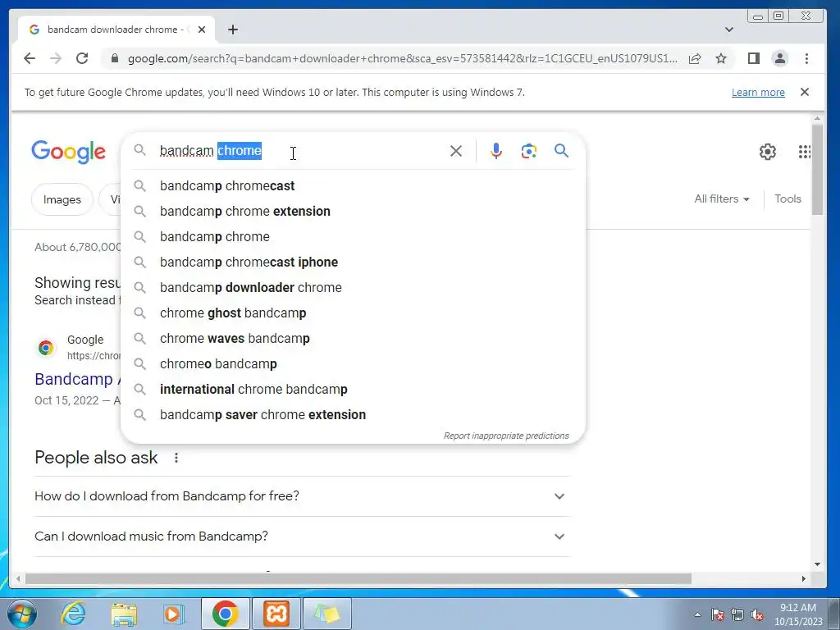Image resolution: width=840 pixels, height=630 pixels.
Task: Pick suggestion bandcamp saver chrome extension
Action: tap(353, 414)
